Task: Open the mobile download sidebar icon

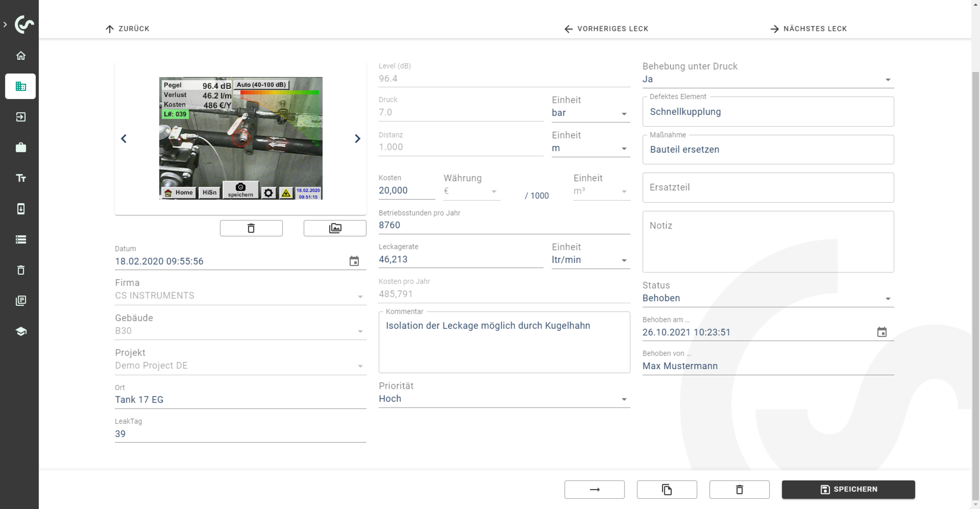Action: [20, 209]
